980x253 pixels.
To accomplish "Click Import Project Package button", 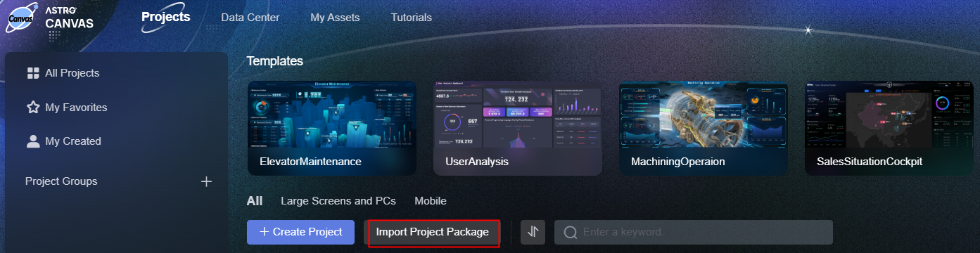I will point(433,232).
